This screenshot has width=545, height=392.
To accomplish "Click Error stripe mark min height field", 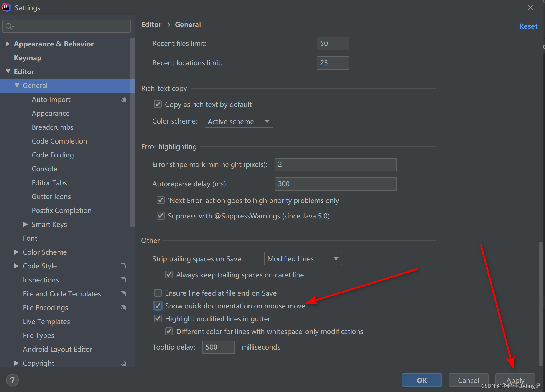I will 335,165.
